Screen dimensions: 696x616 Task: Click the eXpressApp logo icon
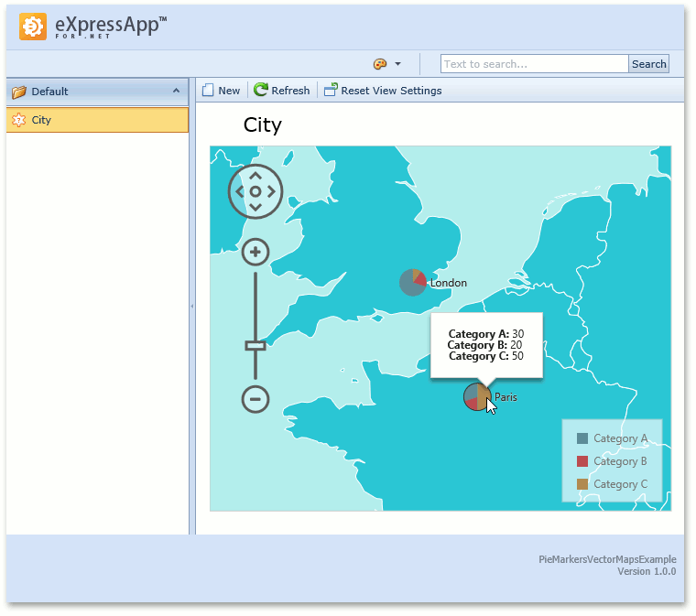coord(35,28)
